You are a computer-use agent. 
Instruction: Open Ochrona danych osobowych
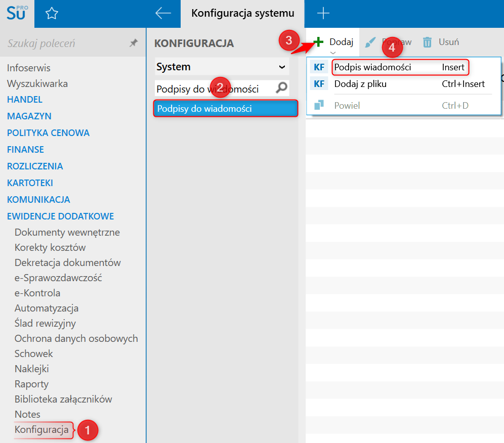pos(76,339)
